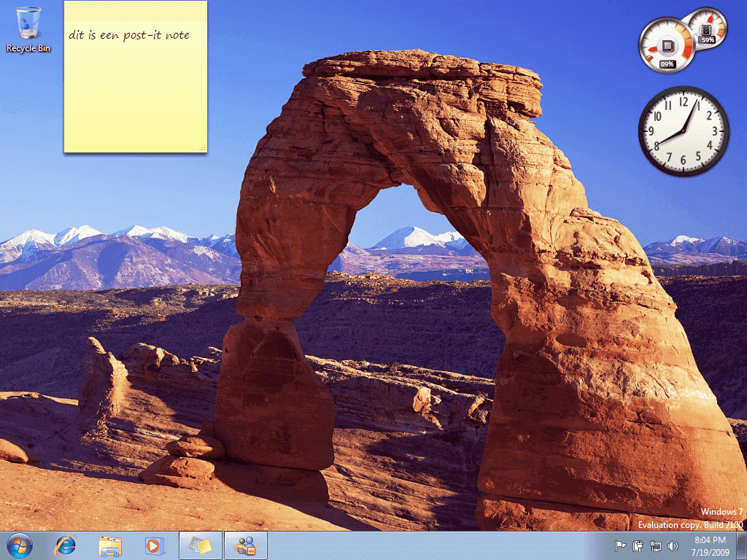This screenshot has width=747, height=560.
Task: Click the Sticky Notes taskbar button
Action: click(200, 545)
